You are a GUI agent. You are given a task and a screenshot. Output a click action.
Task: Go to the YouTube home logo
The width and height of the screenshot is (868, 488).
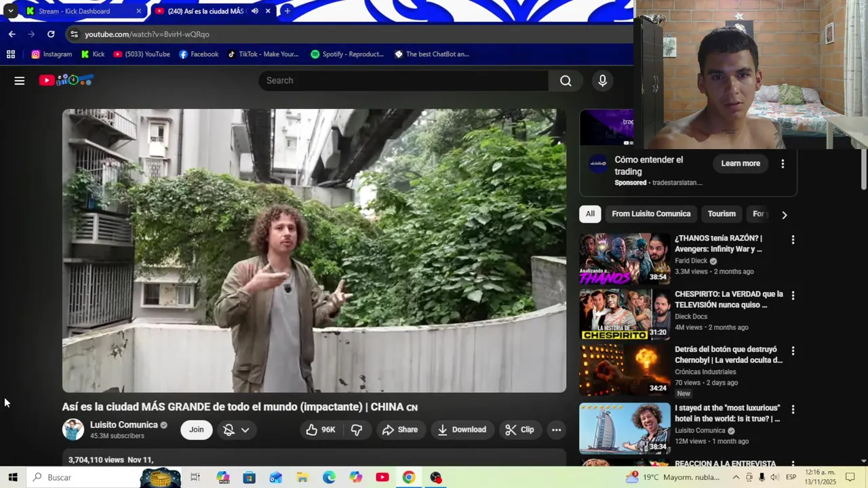pyautogui.click(x=66, y=80)
